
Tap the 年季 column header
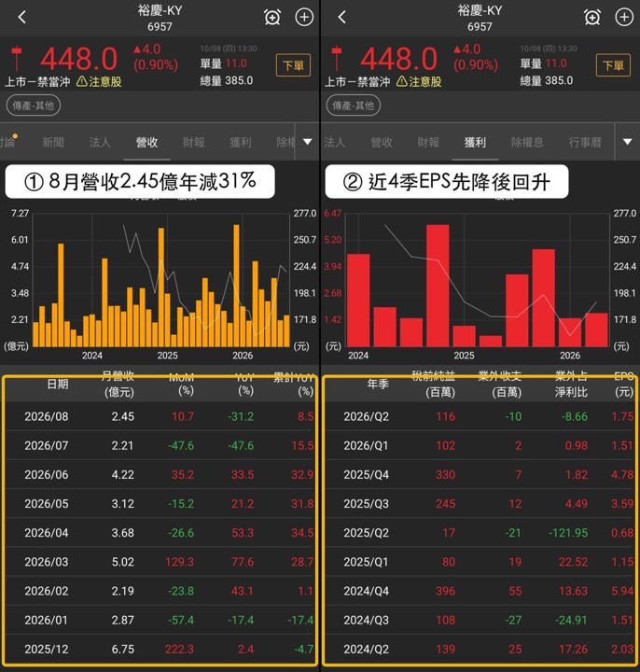coord(378,384)
